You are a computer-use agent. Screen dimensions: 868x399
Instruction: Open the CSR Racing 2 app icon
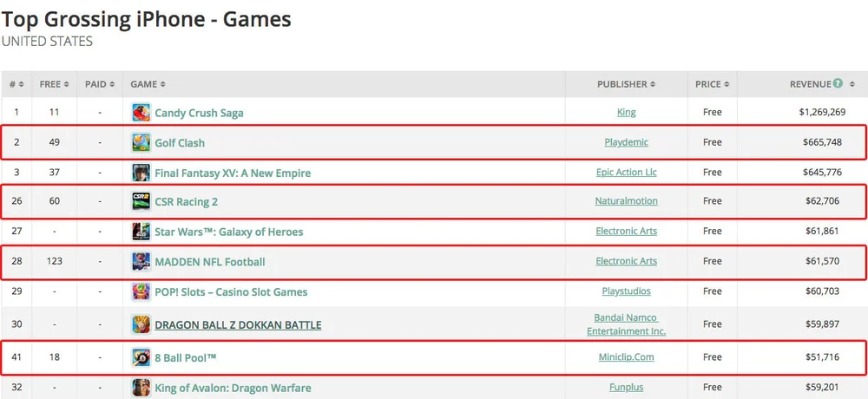tap(141, 201)
